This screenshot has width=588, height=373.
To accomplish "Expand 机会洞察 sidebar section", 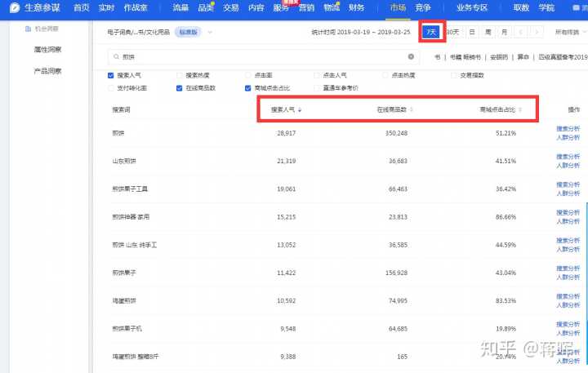I will (x=47, y=29).
